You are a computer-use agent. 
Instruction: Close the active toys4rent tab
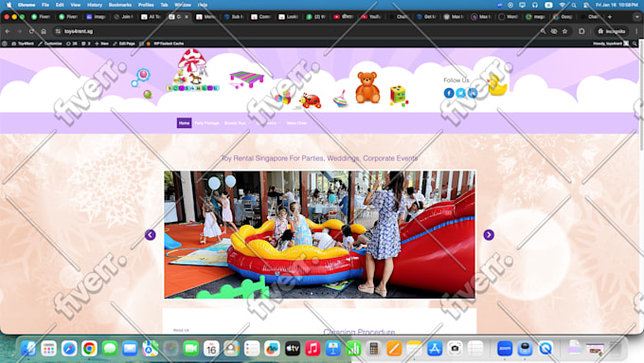coord(187,17)
